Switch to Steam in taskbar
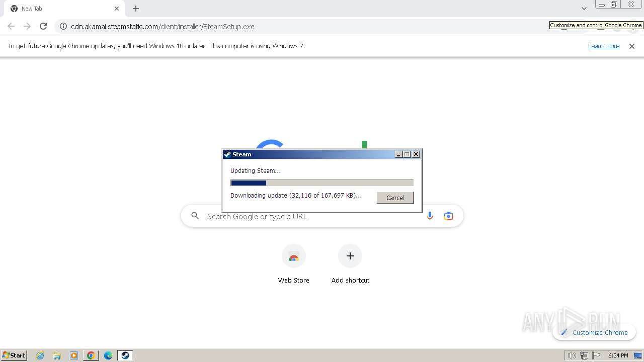The width and height of the screenshot is (644, 362). 125,355
